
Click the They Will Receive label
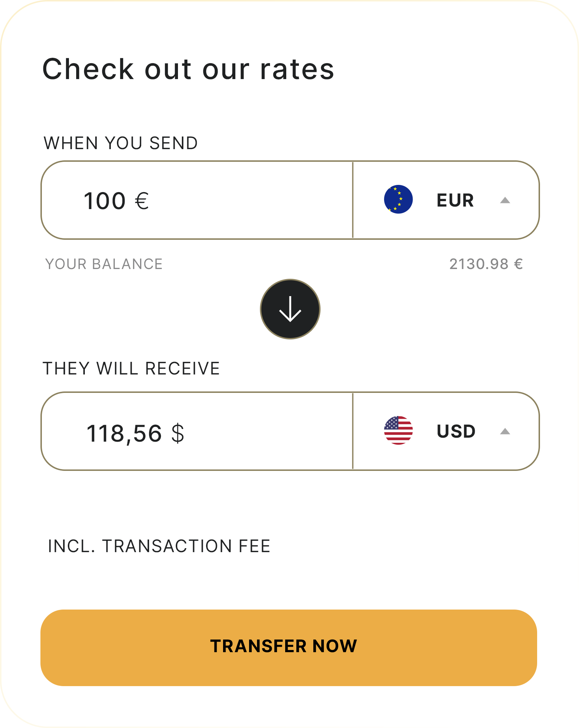131,369
